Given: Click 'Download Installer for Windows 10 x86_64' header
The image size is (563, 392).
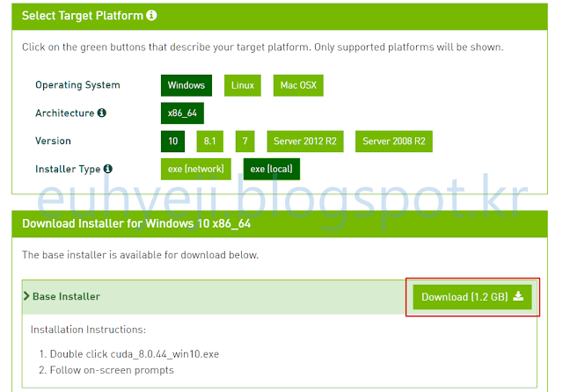Looking at the screenshot, I should 136,224.
